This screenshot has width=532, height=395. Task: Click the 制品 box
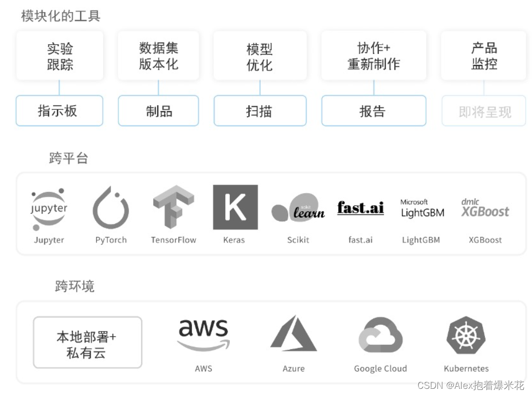click(x=158, y=110)
